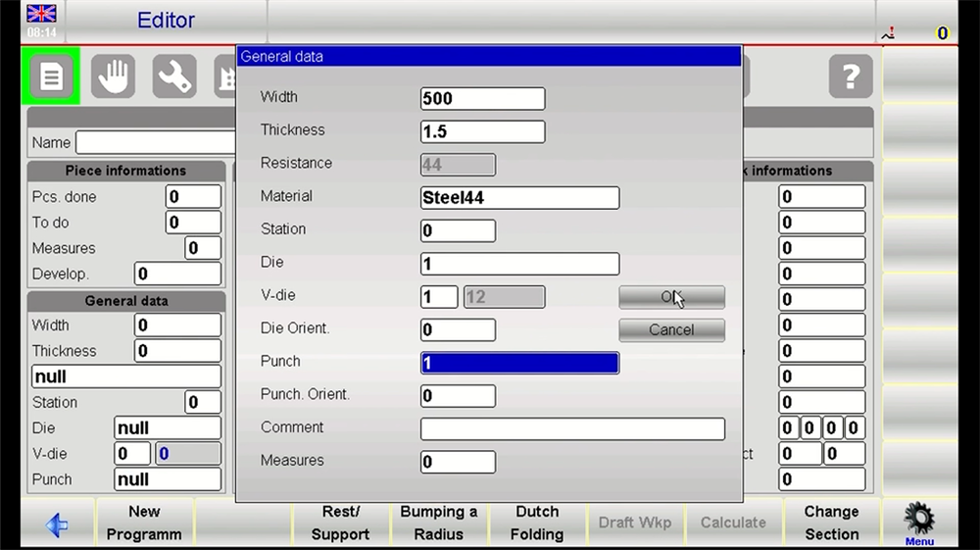Select Dutch Folding option
The width and height of the screenshot is (980, 550).
(x=537, y=523)
